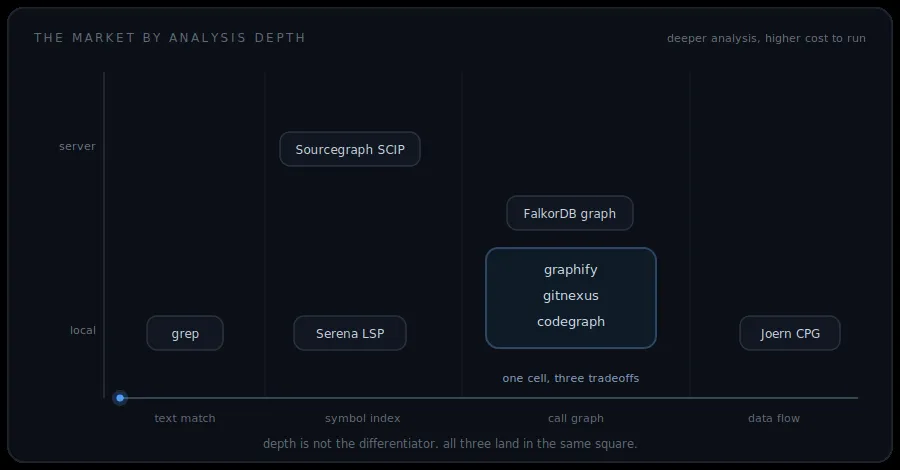This screenshot has width=900, height=470.
Task: Click 'deeper analysis, higher cost to run' note
Action: [x=766, y=38]
